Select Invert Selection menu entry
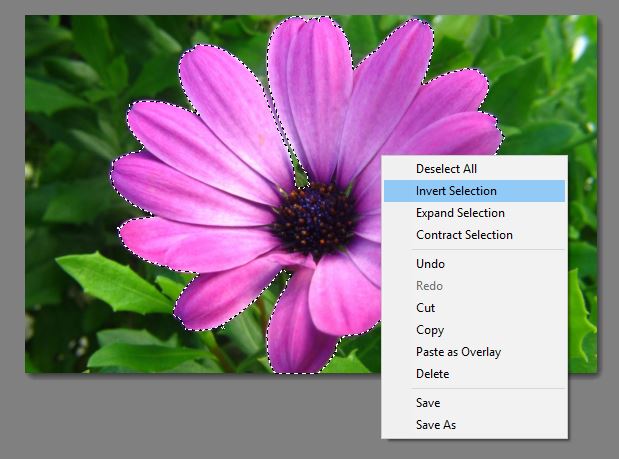 tap(474, 191)
